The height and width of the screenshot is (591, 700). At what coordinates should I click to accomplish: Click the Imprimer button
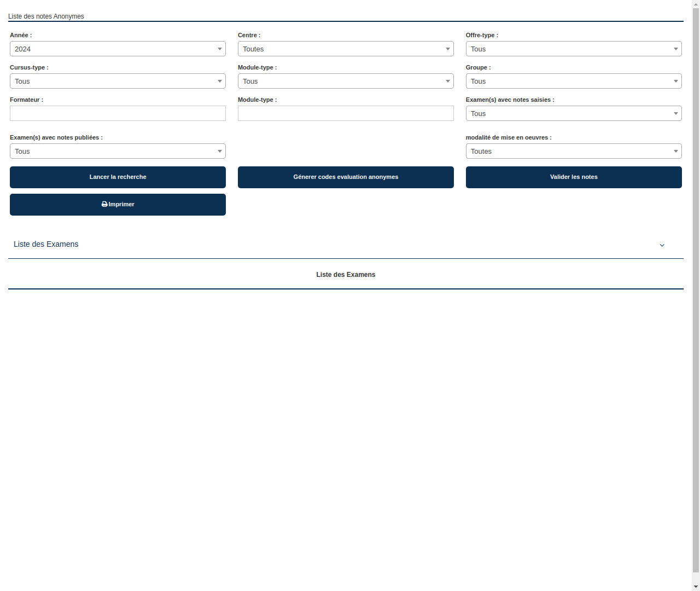pyautogui.click(x=118, y=204)
